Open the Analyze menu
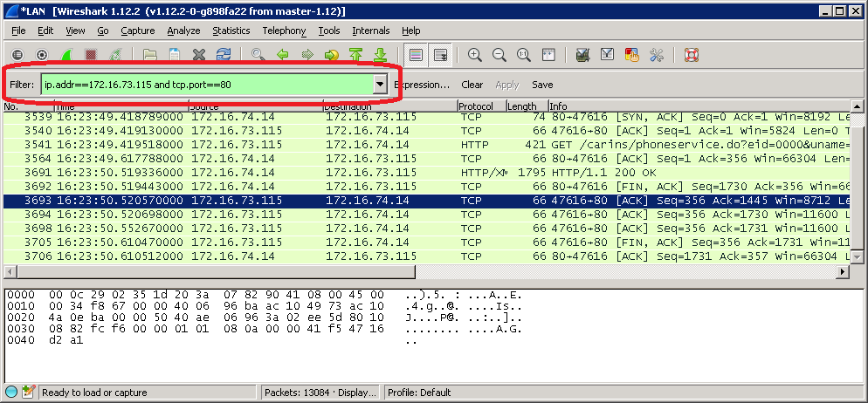This screenshot has width=868, height=403. pyautogui.click(x=183, y=31)
